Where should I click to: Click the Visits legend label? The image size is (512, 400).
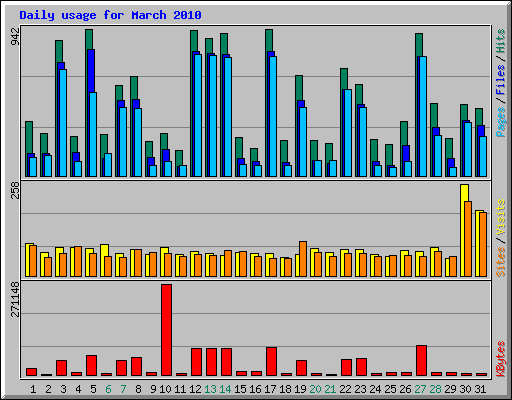coord(500,217)
